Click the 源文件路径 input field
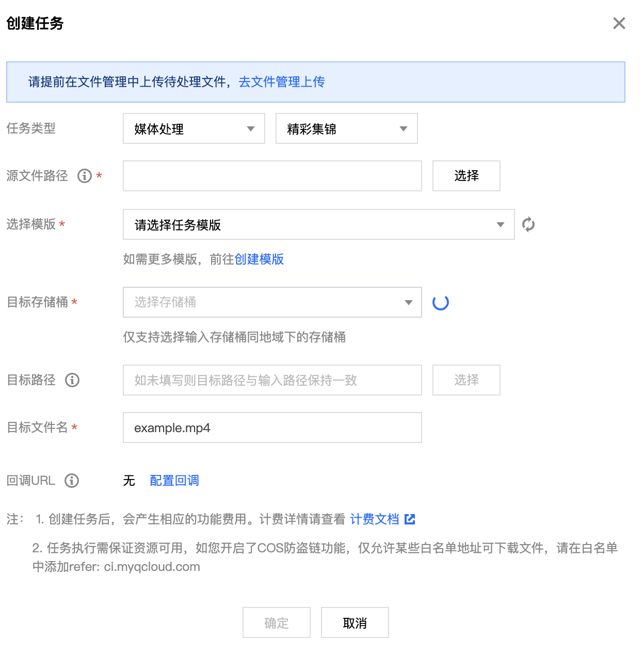Image resolution: width=644 pixels, height=658 pixels. (272, 176)
